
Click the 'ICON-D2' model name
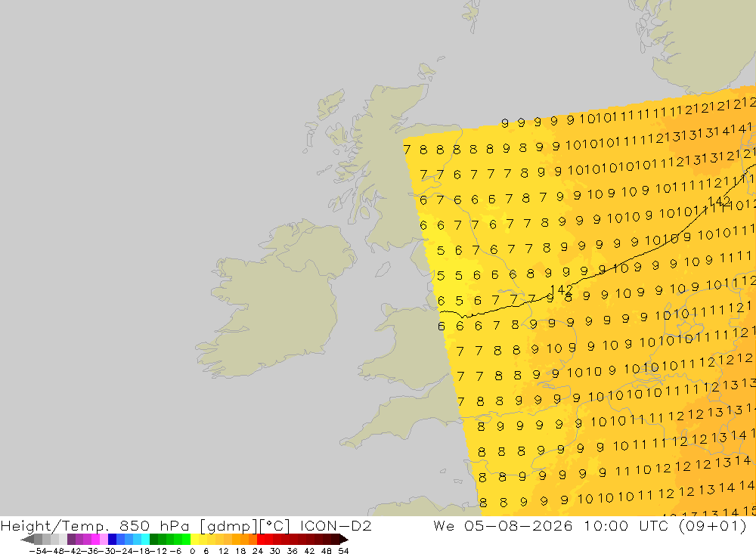[336, 525]
